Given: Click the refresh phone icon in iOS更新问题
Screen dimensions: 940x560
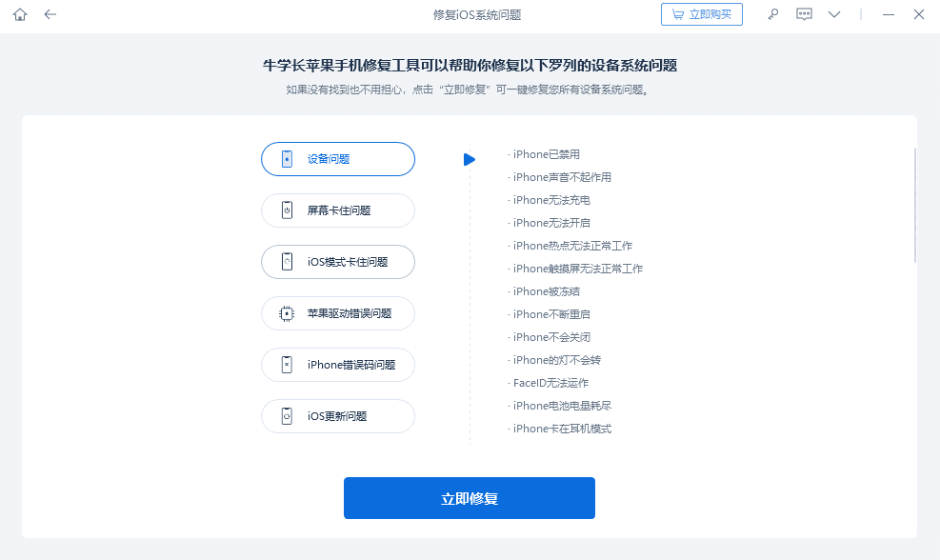Looking at the screenshot, I should (x=288, y=416).
